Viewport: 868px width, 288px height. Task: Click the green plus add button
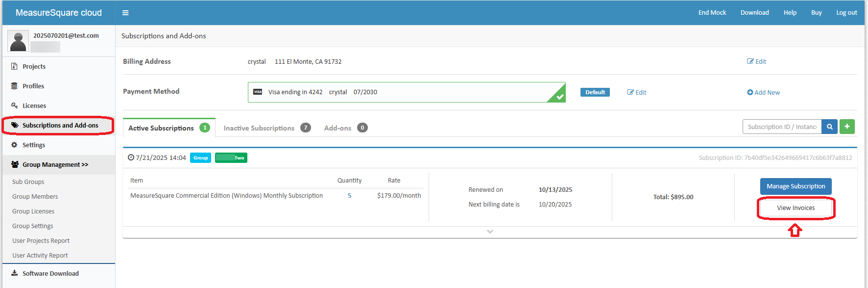(x=847, y=127)
